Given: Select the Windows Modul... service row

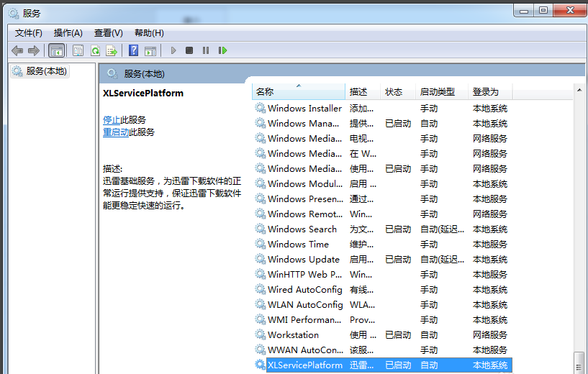Looking at the screenshot, I should [x=382, y=183].
